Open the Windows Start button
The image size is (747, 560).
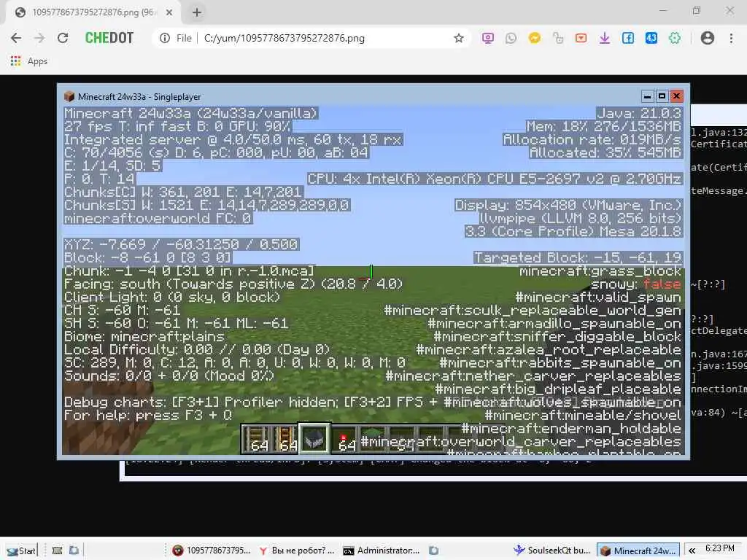click(x=20, y=551)
